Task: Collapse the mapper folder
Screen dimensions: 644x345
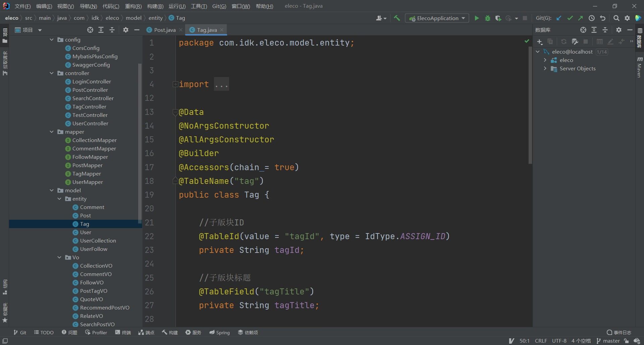Action: pos(52,132)
